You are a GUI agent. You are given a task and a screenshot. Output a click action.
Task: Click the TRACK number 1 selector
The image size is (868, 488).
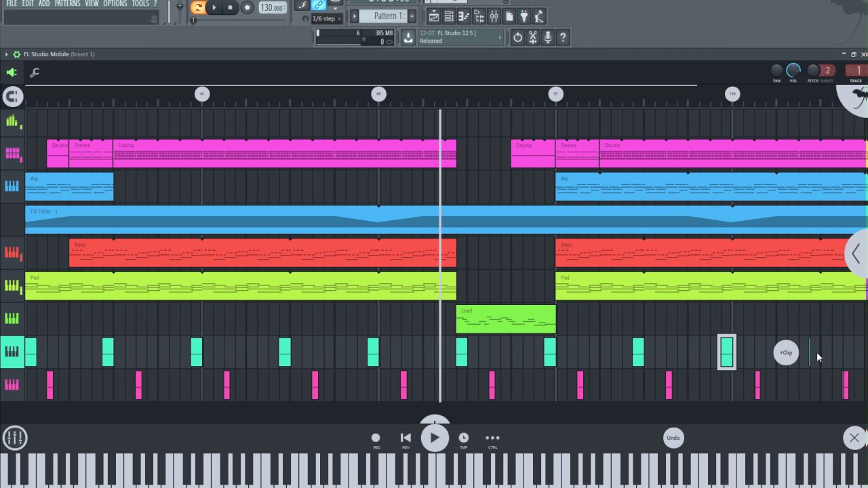(856, 70)
